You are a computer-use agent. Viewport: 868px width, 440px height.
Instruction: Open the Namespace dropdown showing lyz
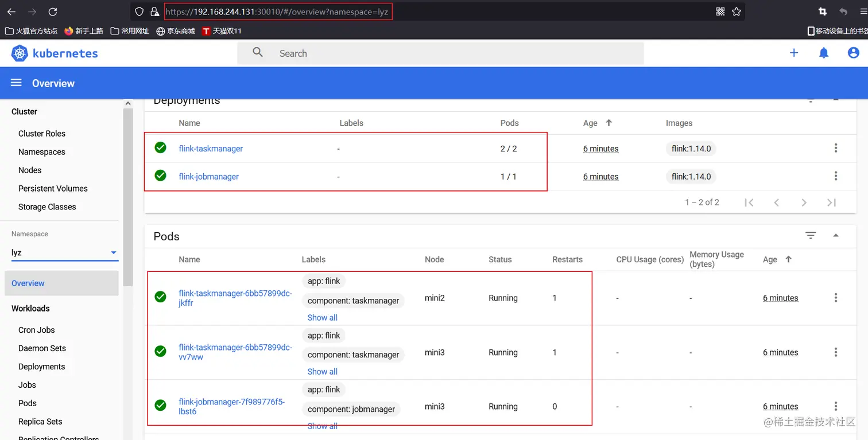pos(65,252)
